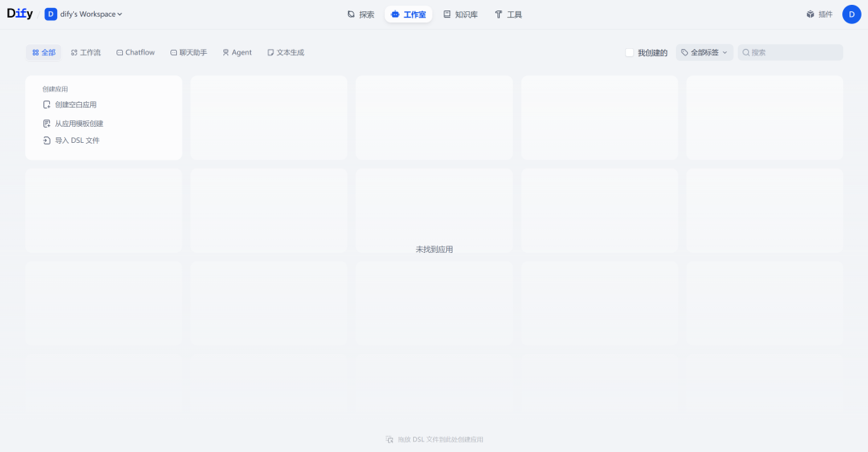Click the magnifier icon in search box
Image resolution: width=868 pixels, height=452 pixels.
click(746, 52)
